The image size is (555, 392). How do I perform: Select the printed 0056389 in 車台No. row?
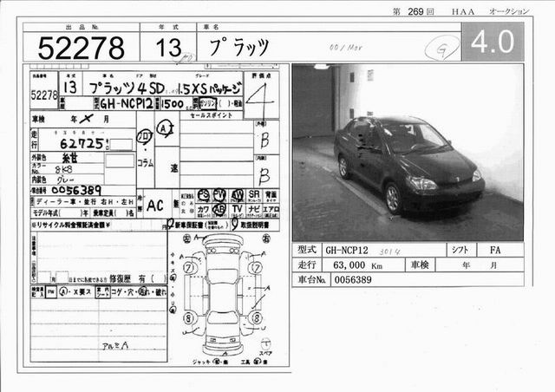353,280
